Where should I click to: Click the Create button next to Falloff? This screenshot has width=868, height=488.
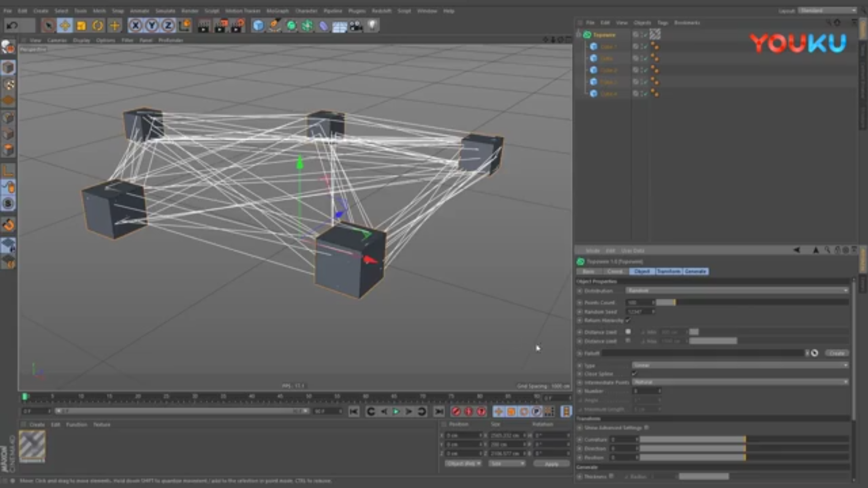[x=837, y=353]
